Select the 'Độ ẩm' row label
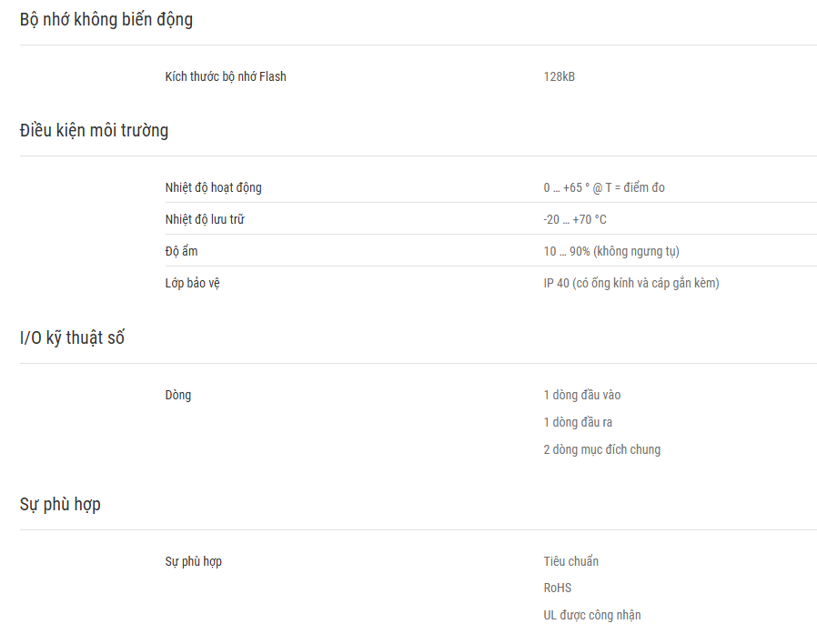 (x=181, y=251)
